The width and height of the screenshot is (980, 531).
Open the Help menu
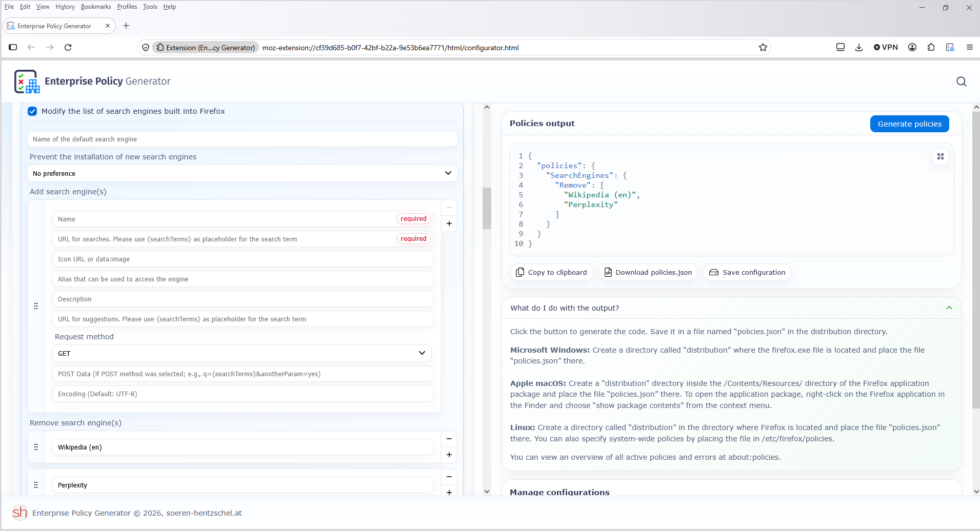click(169, 7)
